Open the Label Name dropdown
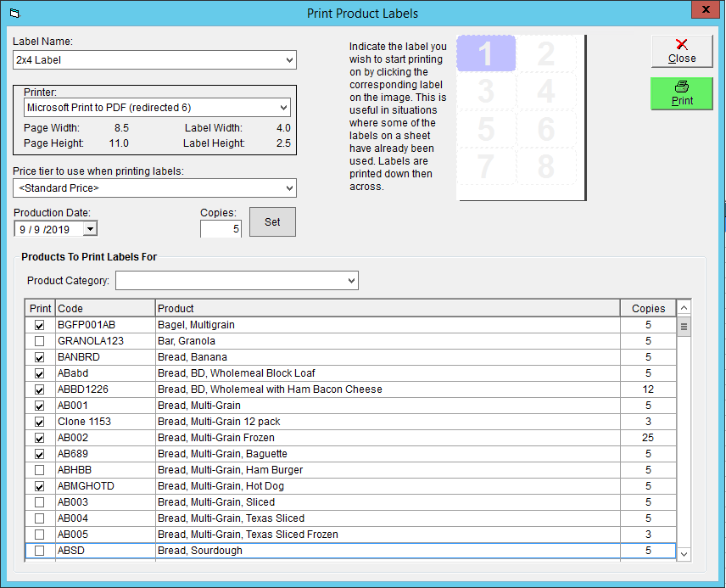Viewport: 726px width, 588px height. pos(289,60)
